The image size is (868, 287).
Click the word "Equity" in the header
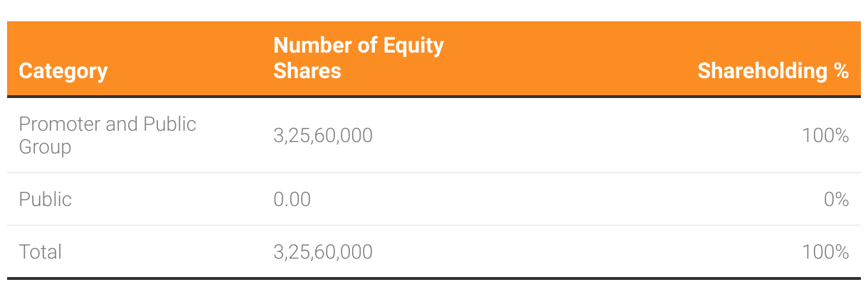point(413,45)
